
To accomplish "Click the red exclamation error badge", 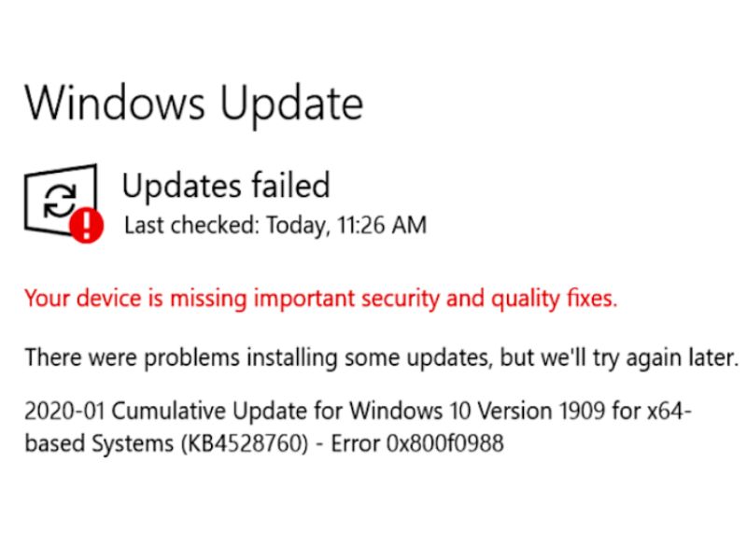I will pos(86,225).
